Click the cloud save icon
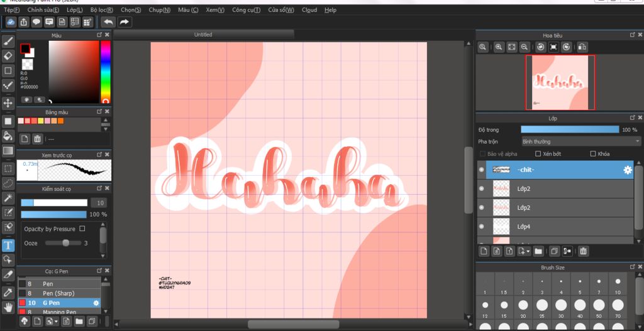 [11, 22]
